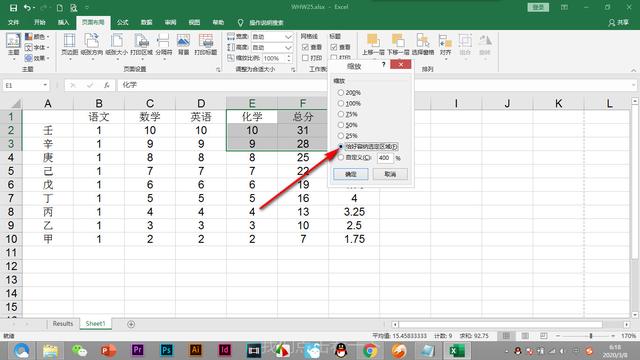Screen dimensions: 640x360
Task: Click the zoom slider on status bar
Action: pos(591,336)
